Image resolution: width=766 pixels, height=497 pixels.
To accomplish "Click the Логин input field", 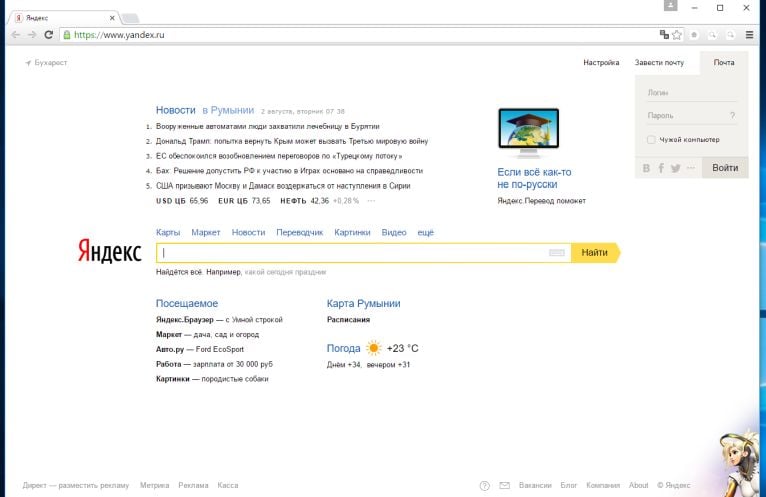I will [691, 92].
